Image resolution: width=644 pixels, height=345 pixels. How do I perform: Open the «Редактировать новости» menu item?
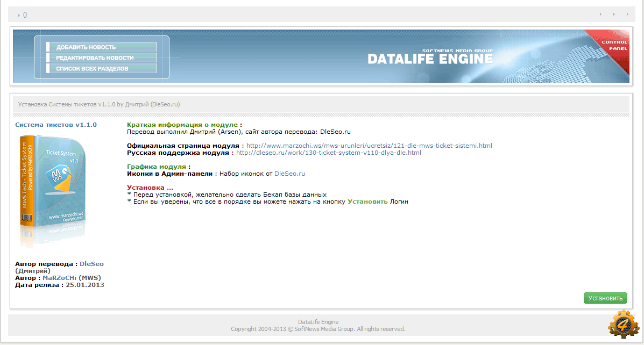point(102,58)
